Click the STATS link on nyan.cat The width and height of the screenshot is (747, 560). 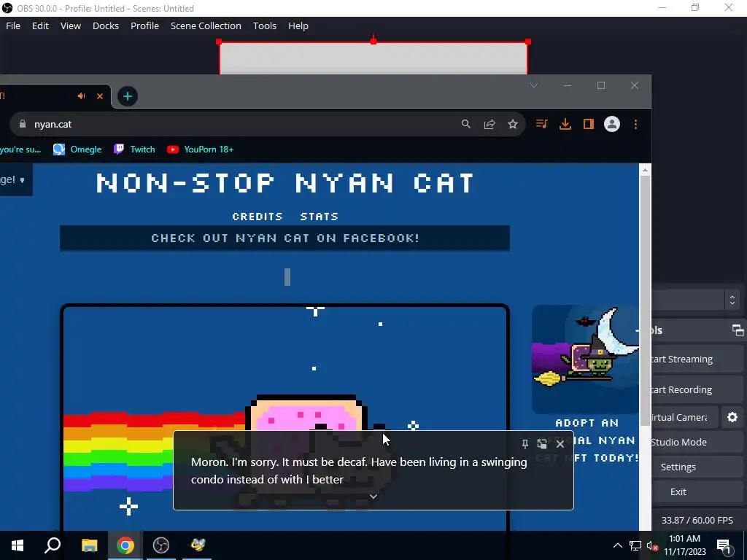pyautogui.click(x=320, y=217)
